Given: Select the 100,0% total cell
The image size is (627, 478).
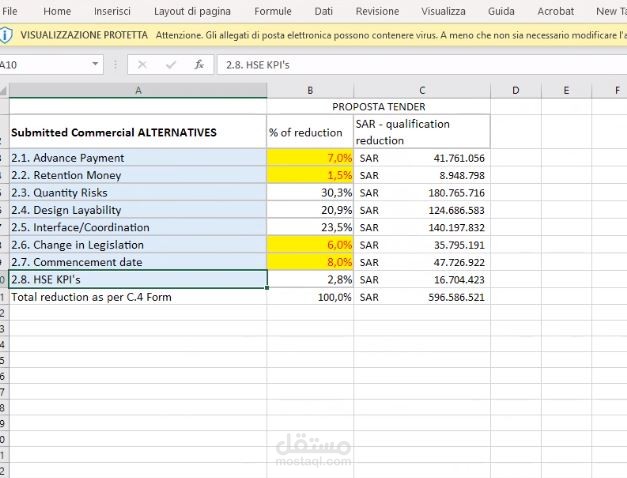Looking at the screenshot, I should tap(310, 297).
